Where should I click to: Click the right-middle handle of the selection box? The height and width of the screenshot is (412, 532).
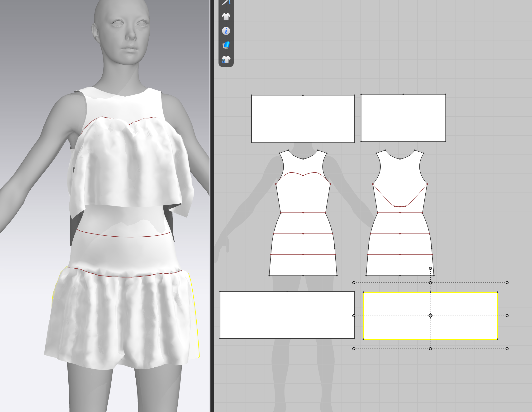507,316
